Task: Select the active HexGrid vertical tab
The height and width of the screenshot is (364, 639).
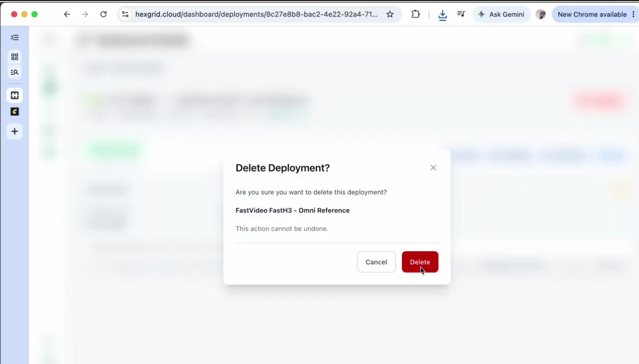Action: tap(15, 95)
